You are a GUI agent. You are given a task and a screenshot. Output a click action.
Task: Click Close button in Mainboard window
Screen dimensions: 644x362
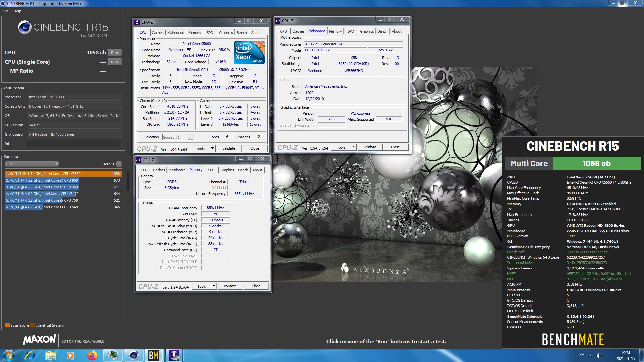[395, 147]
